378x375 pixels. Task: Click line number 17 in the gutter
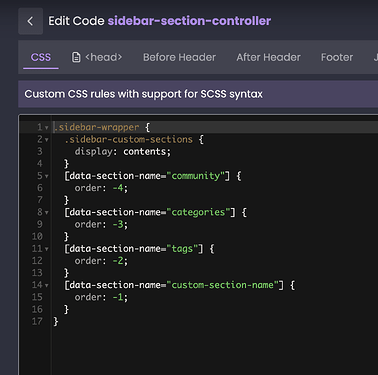click(x=37, y=322)
